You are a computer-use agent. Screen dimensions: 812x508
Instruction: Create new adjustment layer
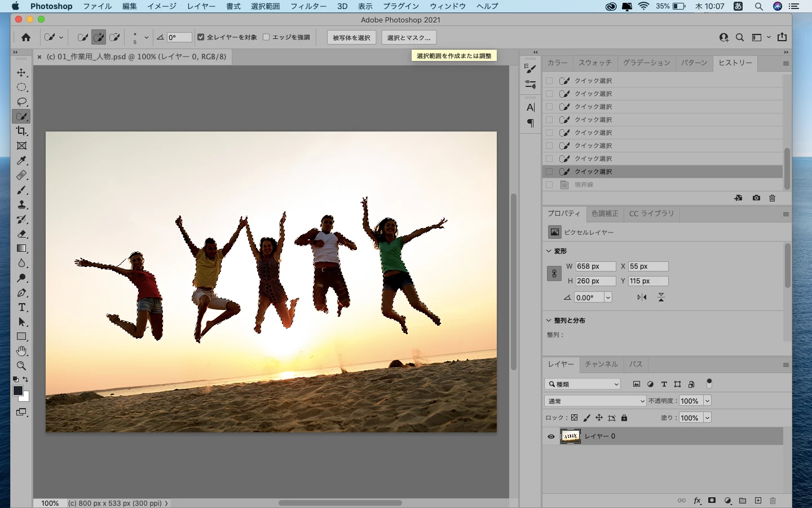pos(727,501)
